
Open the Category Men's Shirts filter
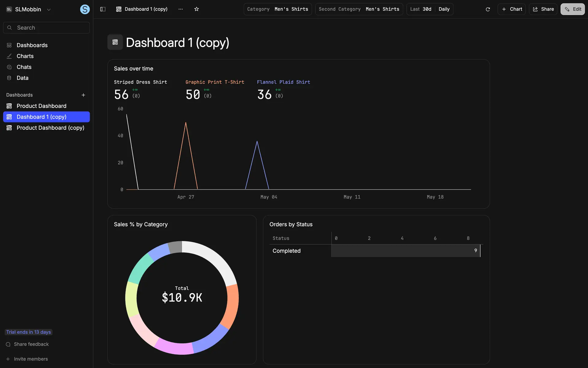pos(277,9)
